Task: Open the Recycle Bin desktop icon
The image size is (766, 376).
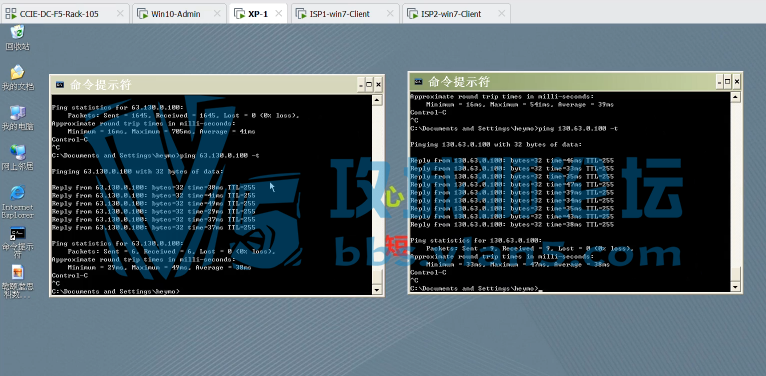Action: (x=18, y=38)
